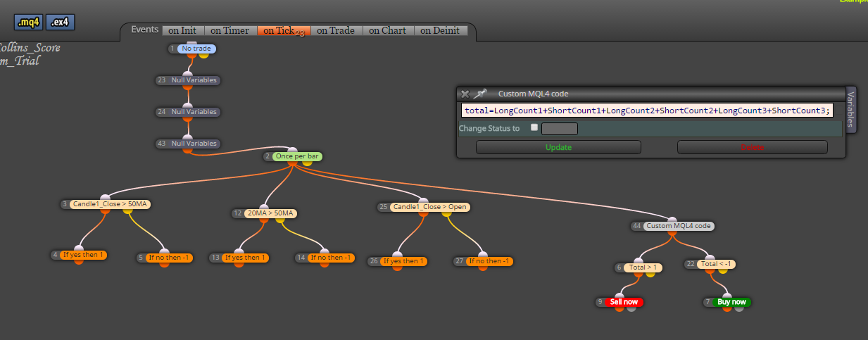
Task: Select block 4 If yes then 1
Action: tap(83, 255)
